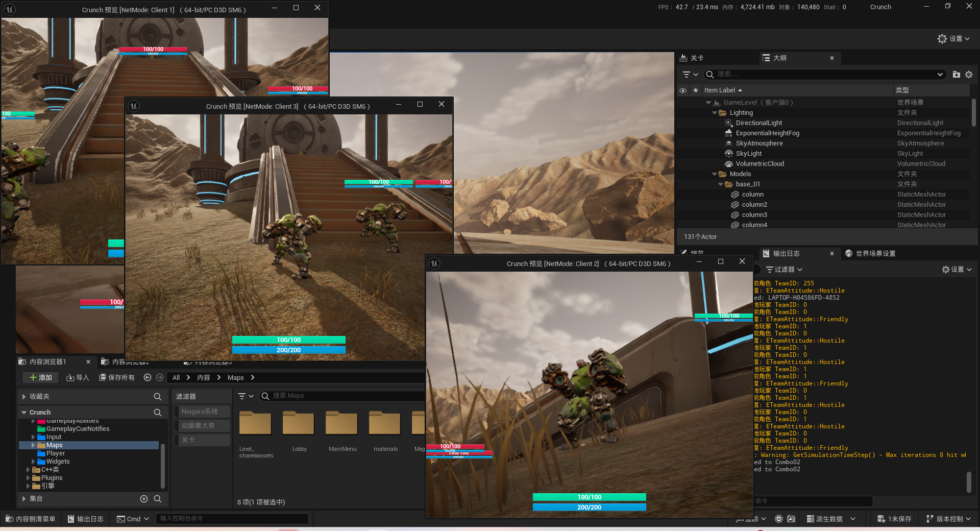Viewport: 980px width, 531px height.
Task: Close the 大纲 outliner tab
Action: click(832, 58)
